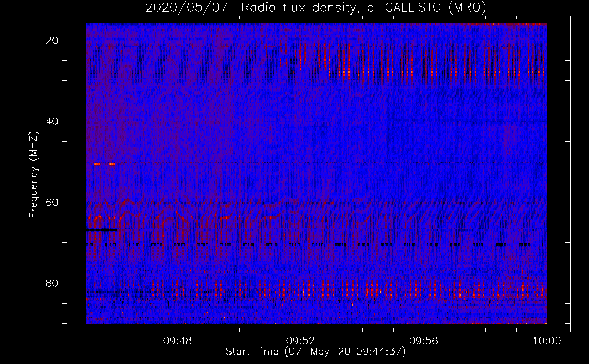Select the 09:56 time tick label

[424, 341]
